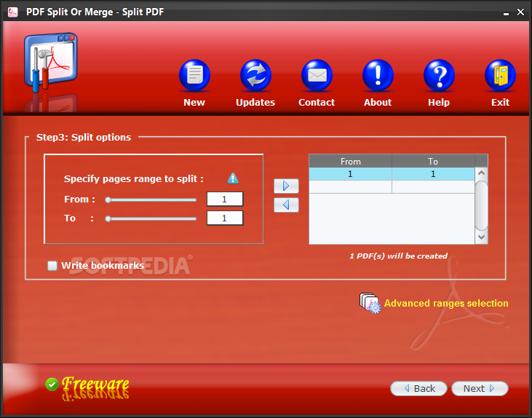Click the Freeware text label
Viewport: 532px width, 418px height.
95,385
